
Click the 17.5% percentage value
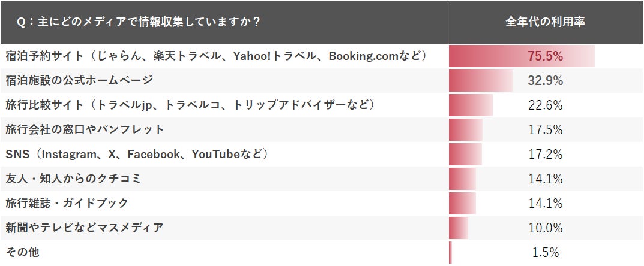[545, 130]
